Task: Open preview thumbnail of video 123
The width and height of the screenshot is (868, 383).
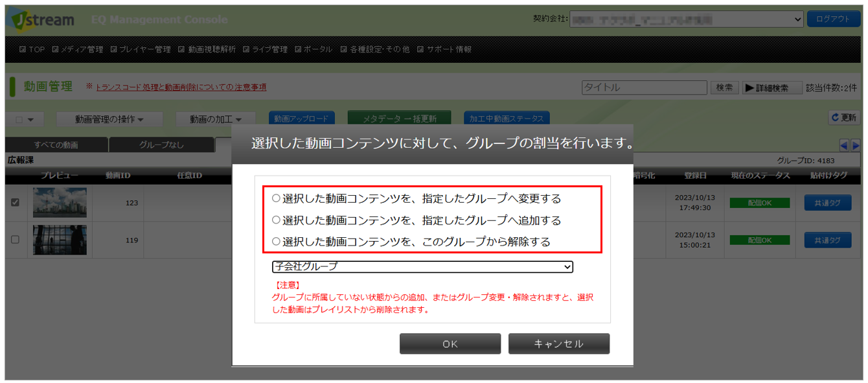Action: pyautogui.click(x=60, y=203)
